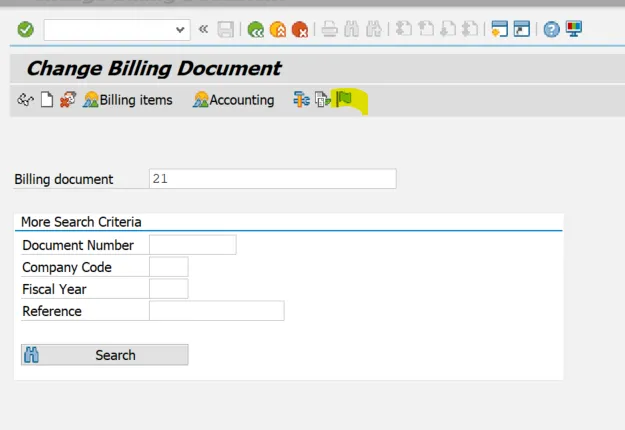The image size is (625, 430).
Task: Click the cancel billing document icon
Action: 68,100
